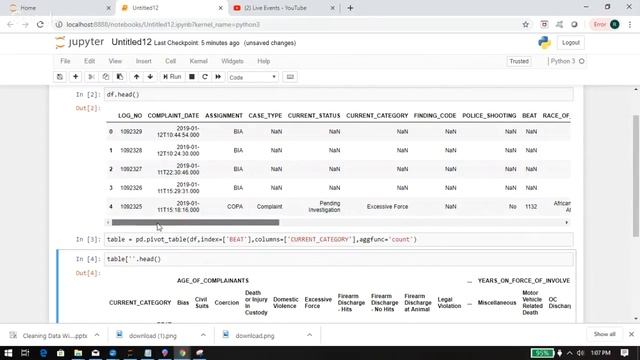The height and width of the screenshot is (360, 640).
Task: Click horizontal scrollbar of dataframe output
Action: click(x=196, y=222)
